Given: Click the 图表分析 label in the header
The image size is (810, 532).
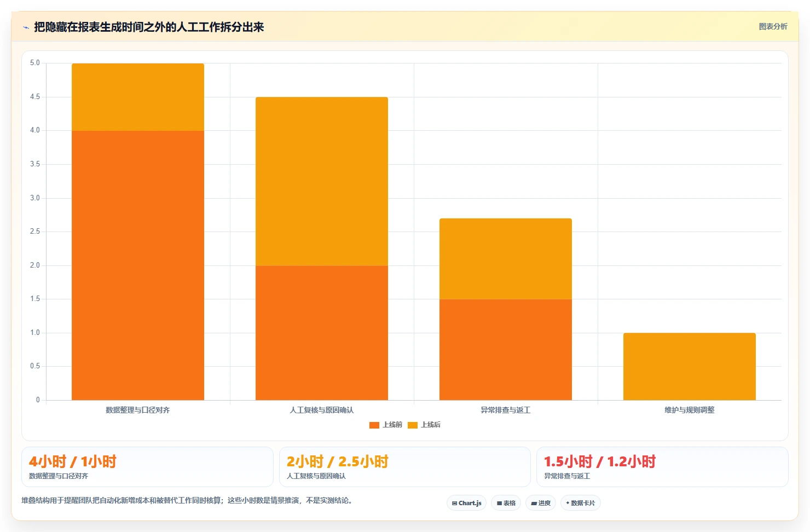Looking at the screenshot, I should pos(773,26).
